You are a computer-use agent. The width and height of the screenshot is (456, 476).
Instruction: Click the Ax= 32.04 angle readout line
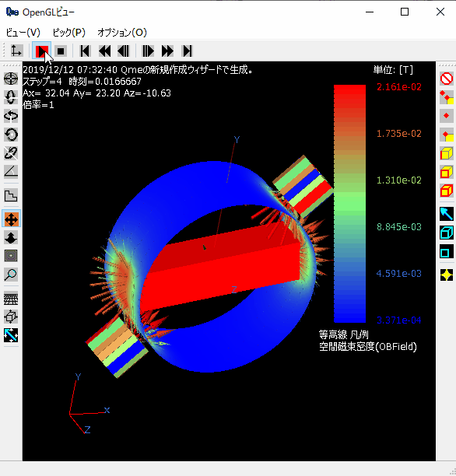click(x=97, y=93)
